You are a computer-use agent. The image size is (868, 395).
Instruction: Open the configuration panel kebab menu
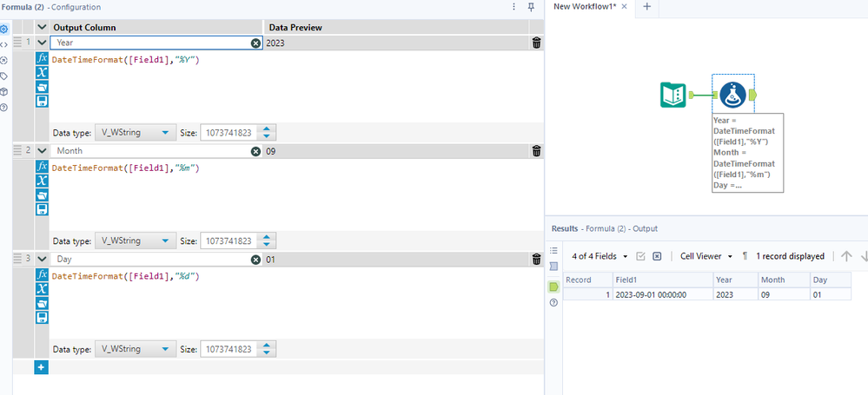(514, 7)
